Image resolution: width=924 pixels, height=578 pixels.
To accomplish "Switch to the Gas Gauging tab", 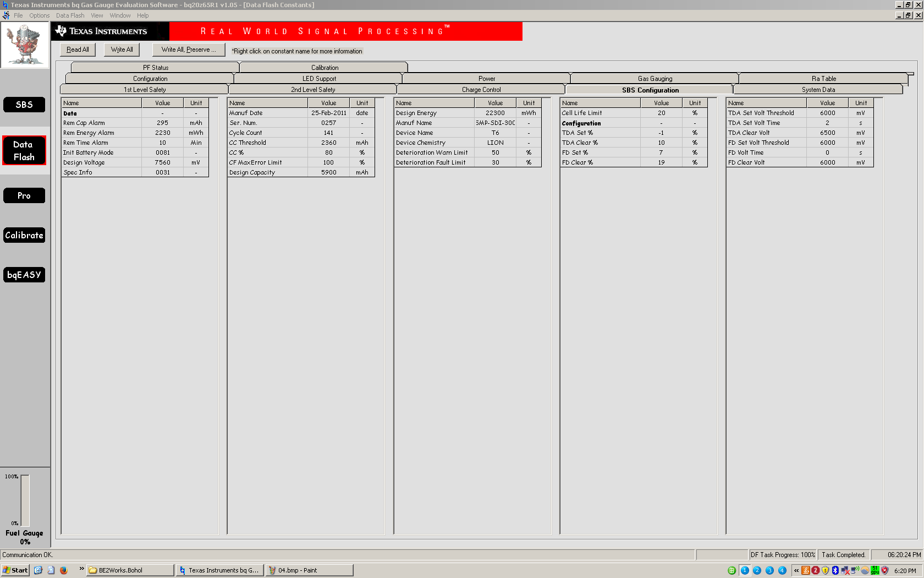I will (x=655, y=79).
